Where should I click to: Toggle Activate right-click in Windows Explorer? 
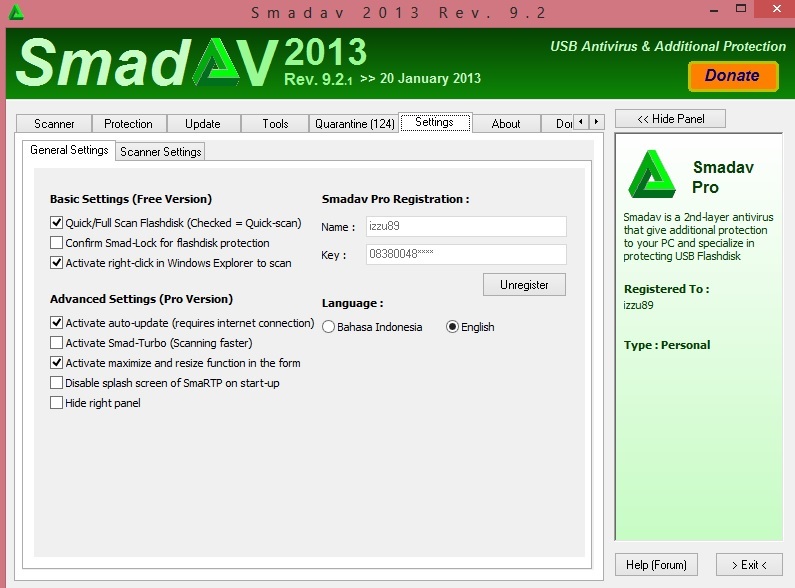pos(56,263)
